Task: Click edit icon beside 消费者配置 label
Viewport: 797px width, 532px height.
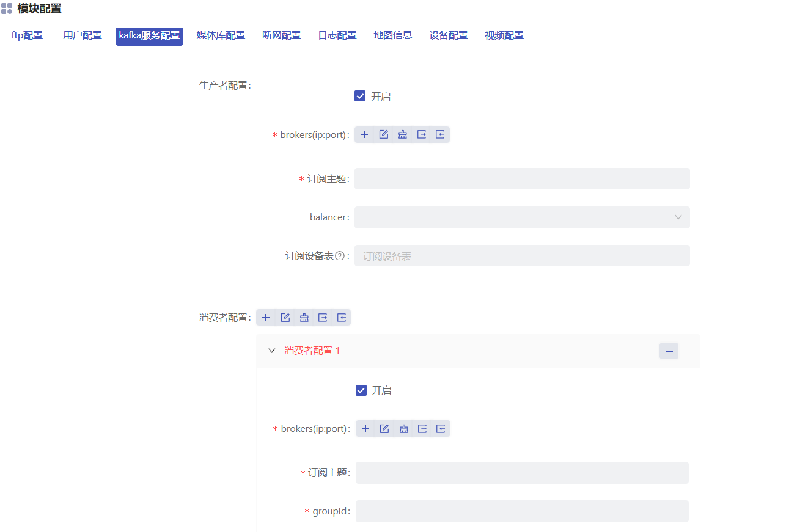Action: pyautogui.click(x=285, y=318)
